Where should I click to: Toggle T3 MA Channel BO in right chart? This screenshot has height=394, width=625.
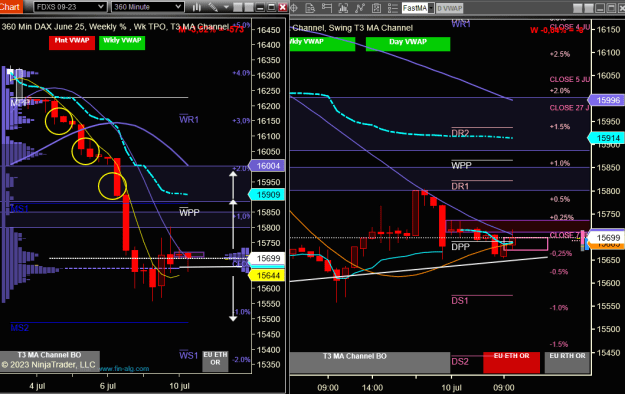click(370, 362)
